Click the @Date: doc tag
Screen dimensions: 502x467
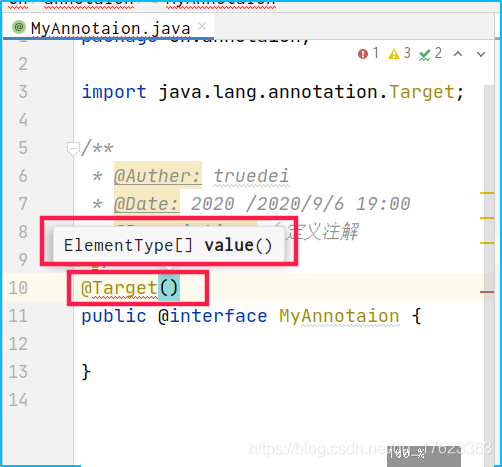click(x=147, y=204)
